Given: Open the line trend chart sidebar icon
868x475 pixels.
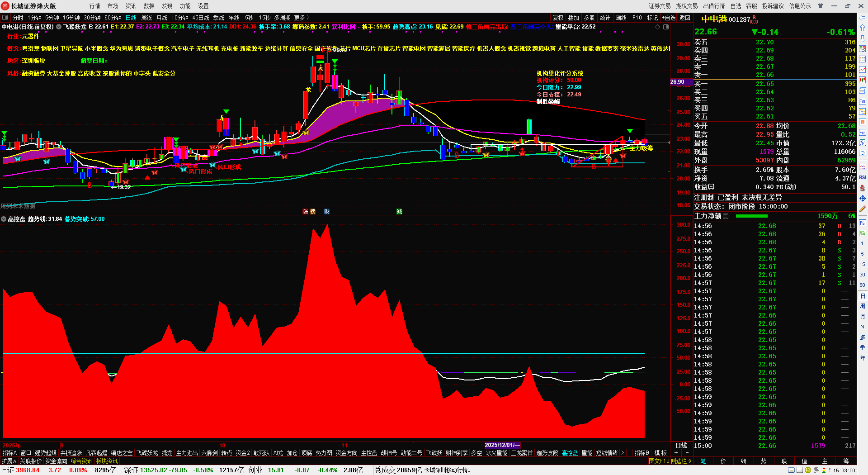Looking at the screenshot, I should click(863, 70).
